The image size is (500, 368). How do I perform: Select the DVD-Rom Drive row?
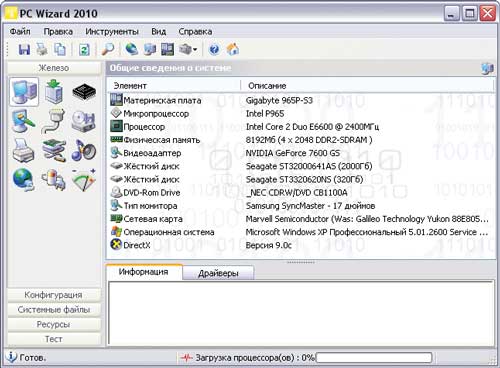pyautogui.click(x=300, y=192)
